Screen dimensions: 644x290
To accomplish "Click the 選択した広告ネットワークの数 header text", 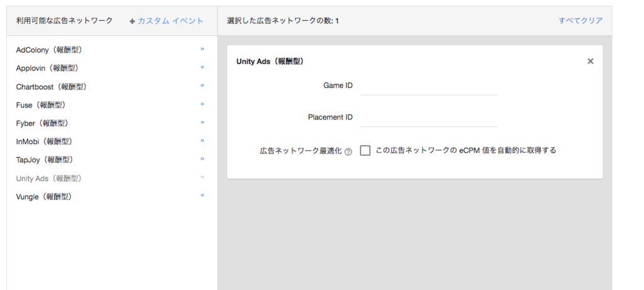I will (x=283, y=21).
